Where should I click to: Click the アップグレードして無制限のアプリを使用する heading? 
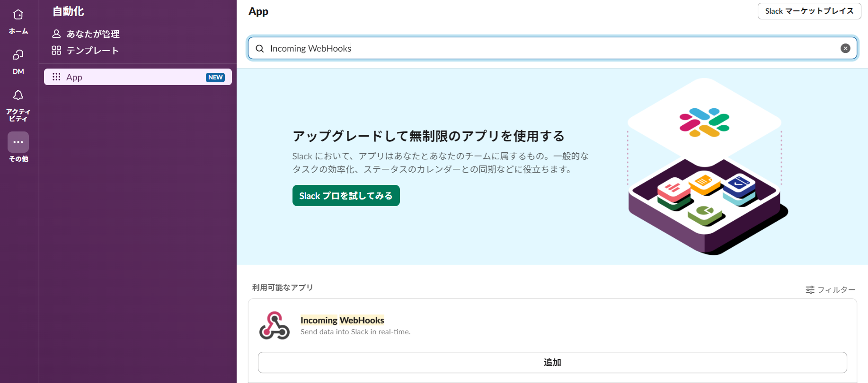click(428, 136)
